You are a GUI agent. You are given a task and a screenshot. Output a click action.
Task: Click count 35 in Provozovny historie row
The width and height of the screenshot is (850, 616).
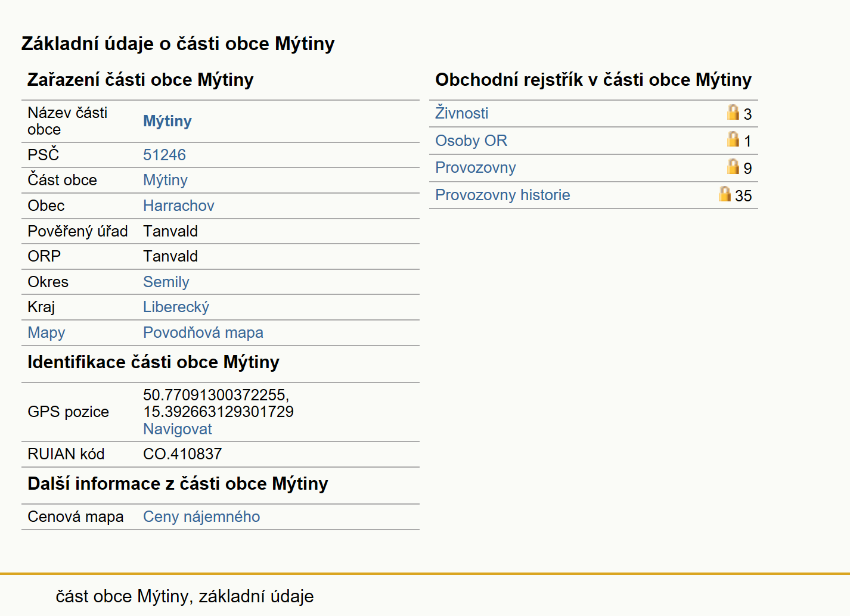click(743, 195)
